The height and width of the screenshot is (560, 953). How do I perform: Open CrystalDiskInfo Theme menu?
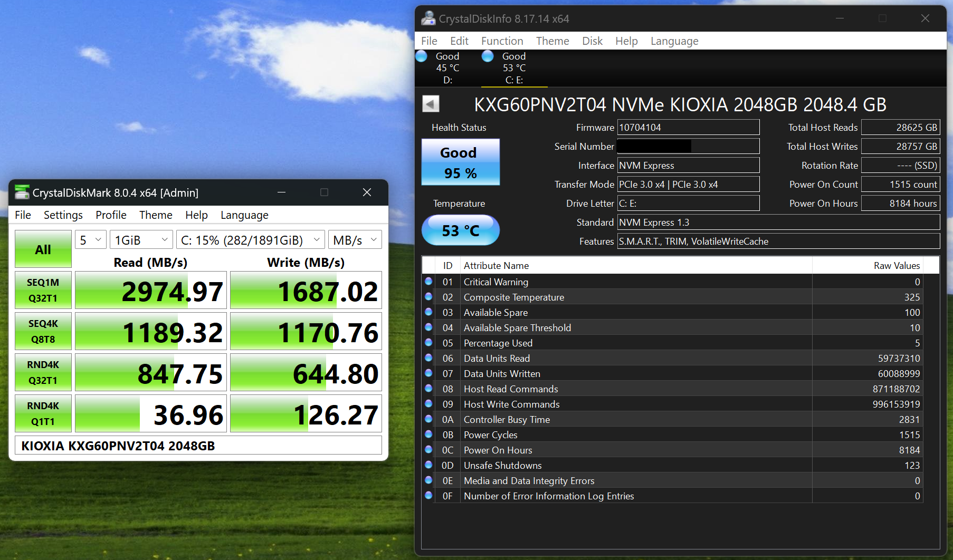[x=552, y=41]
